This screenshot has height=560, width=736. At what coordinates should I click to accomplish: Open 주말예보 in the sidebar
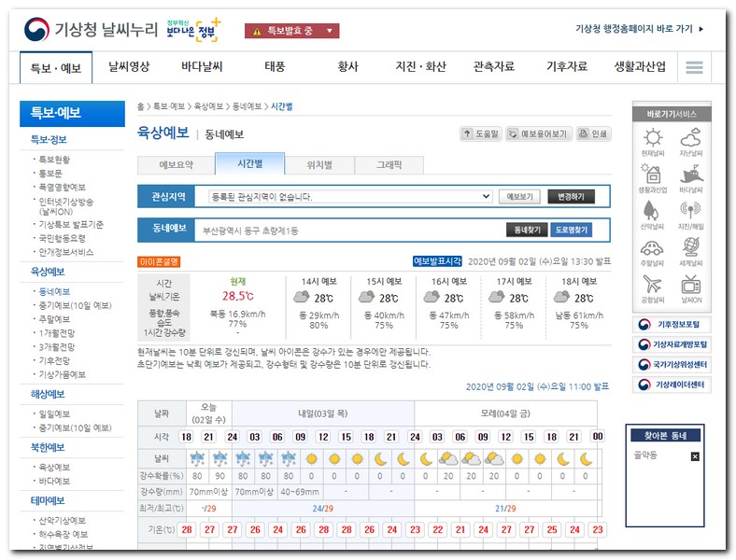click(x=54, y=319)
